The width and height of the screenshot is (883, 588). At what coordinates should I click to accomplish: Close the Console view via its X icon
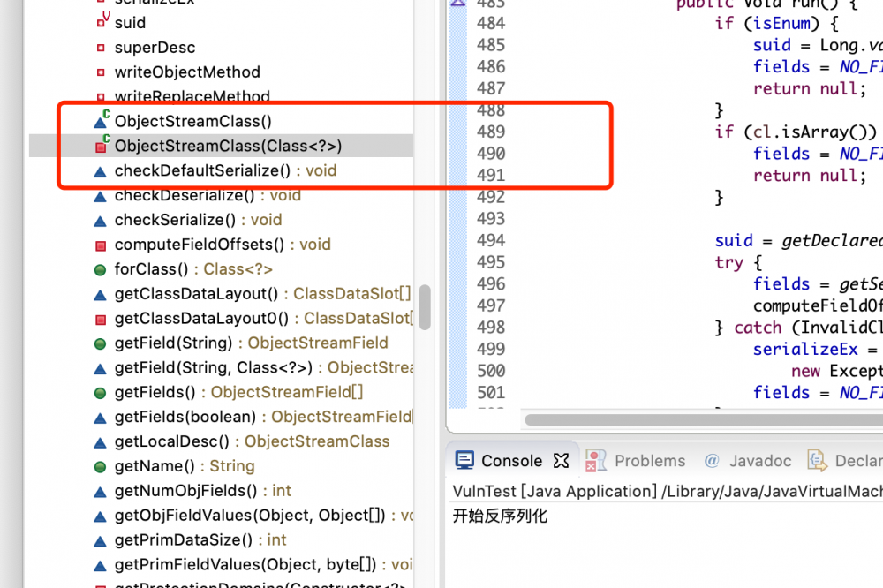click(x=561, y=460)
